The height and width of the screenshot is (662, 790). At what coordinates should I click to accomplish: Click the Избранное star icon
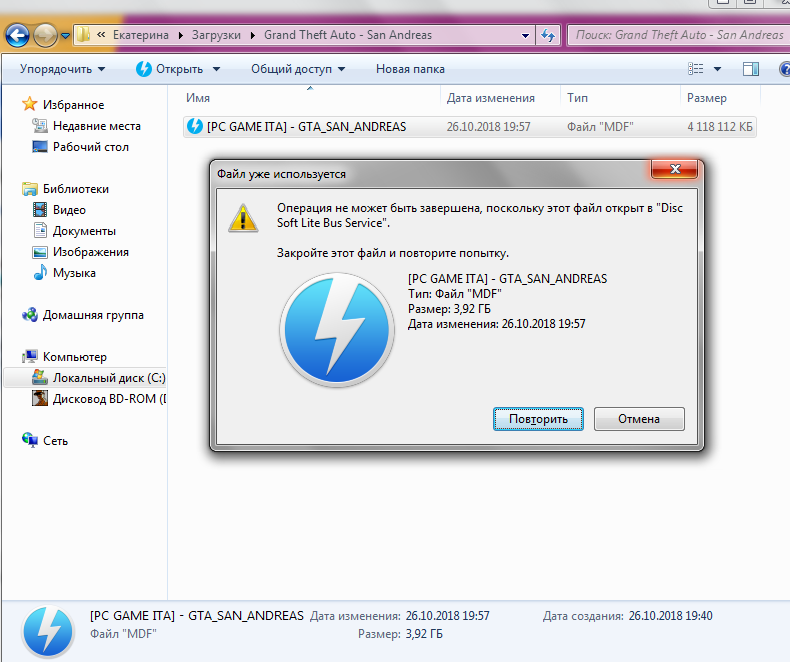coord(30,104)
